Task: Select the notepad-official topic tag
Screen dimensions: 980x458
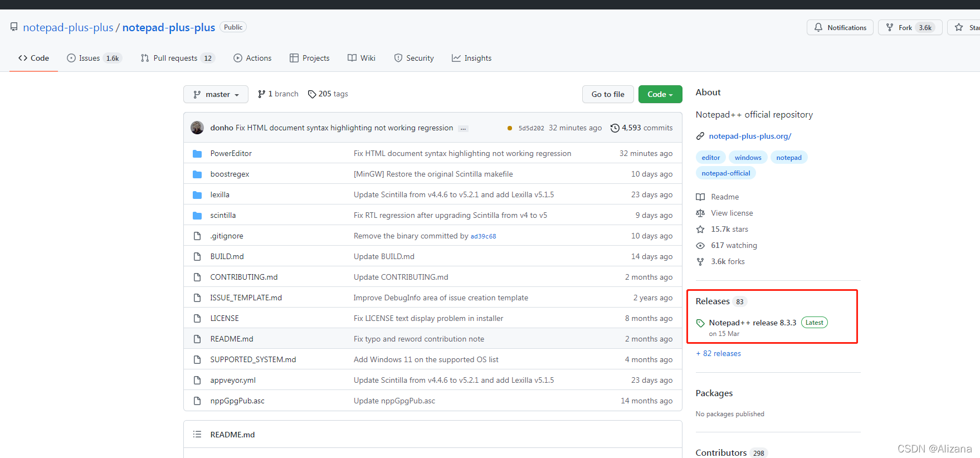Action: click(x=726, y=173)
